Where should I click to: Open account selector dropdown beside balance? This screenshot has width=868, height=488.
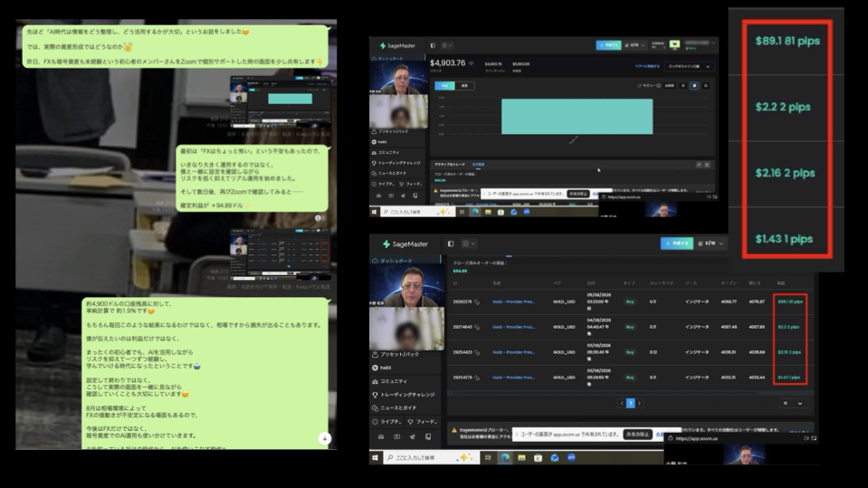pos(689,66)
